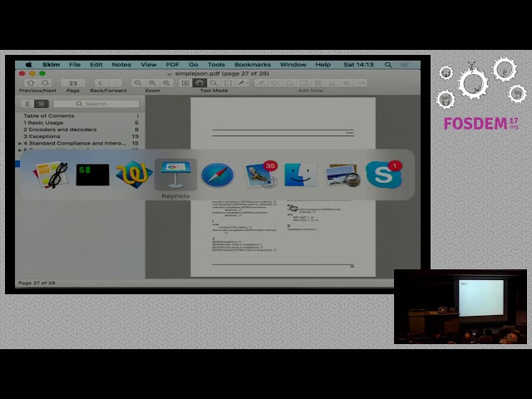Open the Go menu

[194, 65]
